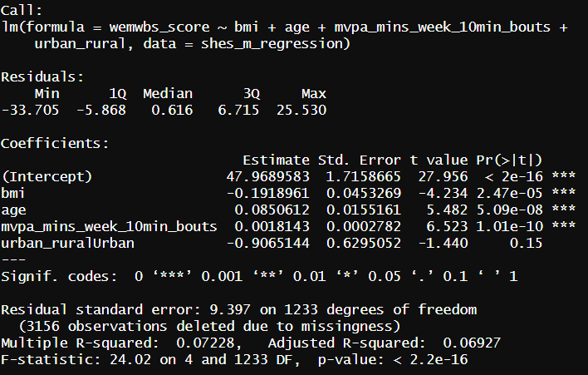The height and width of the screenshot is (375, 588).
Task: Click the bmi coefficient row label
Action: coord(13,193)
